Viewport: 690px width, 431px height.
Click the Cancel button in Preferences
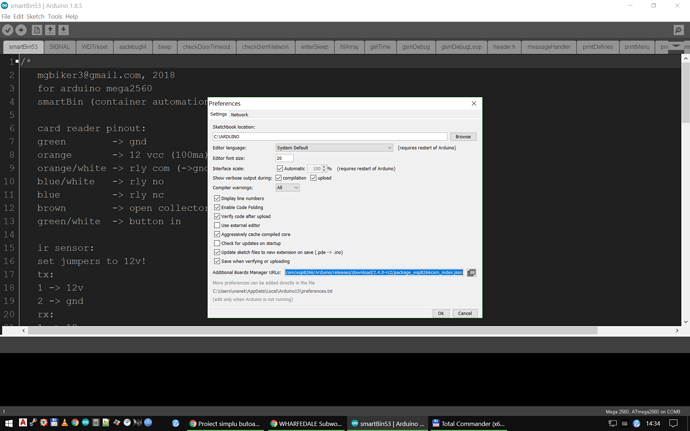465,313
